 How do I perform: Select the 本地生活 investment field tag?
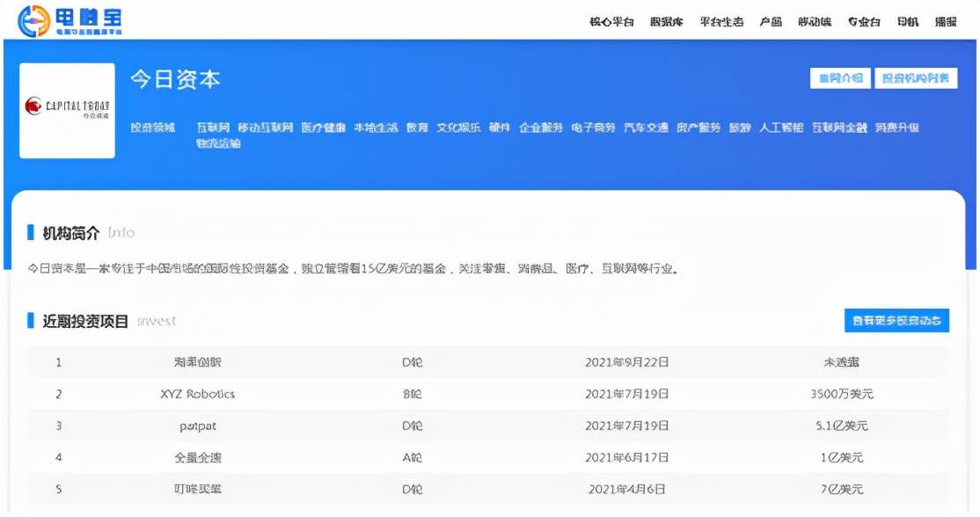click(x=376, y=127)
